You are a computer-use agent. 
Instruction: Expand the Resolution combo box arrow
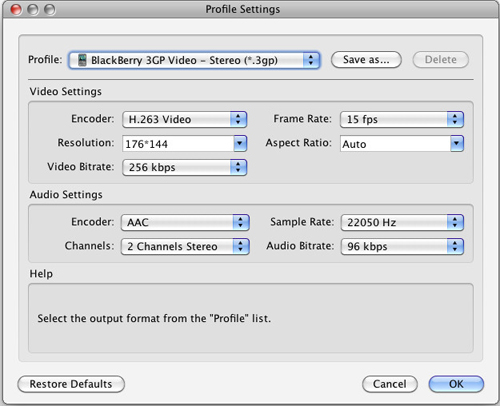tap(240, 144)
